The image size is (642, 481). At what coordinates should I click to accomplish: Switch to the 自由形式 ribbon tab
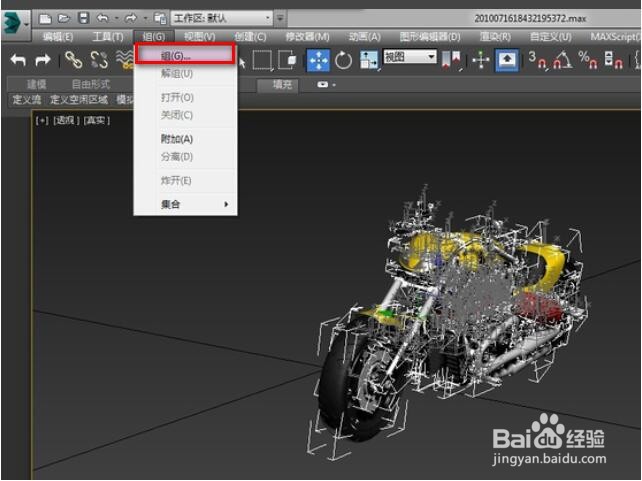coord(90,85)
